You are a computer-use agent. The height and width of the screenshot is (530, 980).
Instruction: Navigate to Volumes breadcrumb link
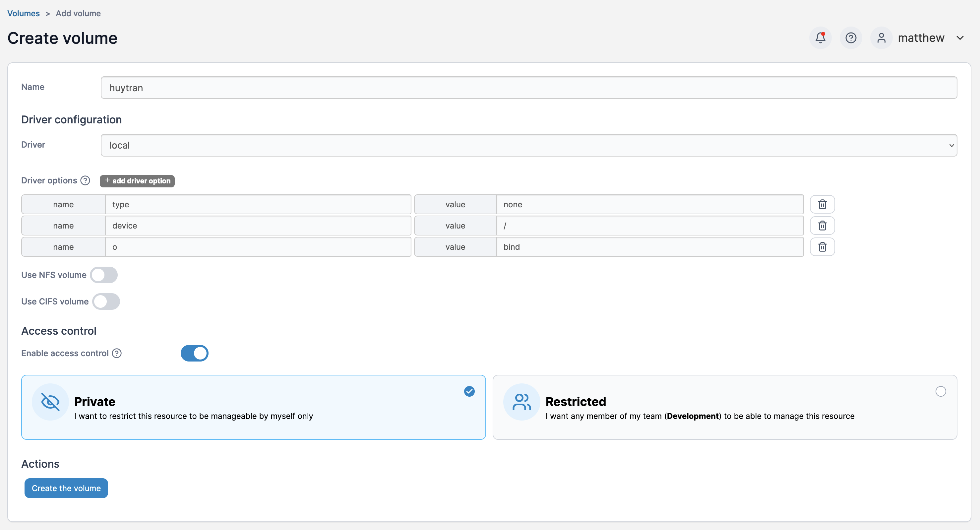[x=23, y=13]
